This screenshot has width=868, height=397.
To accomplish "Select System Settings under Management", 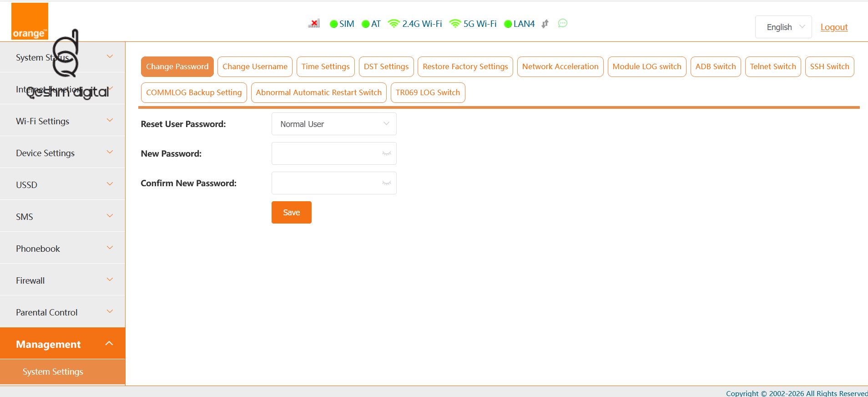I will pyautogui.click(x=63, y=372).
